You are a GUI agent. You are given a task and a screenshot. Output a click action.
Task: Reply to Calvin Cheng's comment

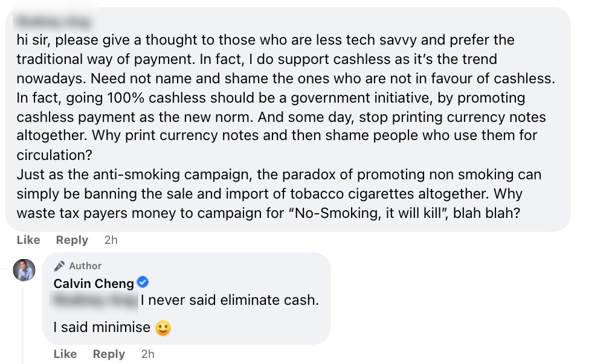pos(109,354)
